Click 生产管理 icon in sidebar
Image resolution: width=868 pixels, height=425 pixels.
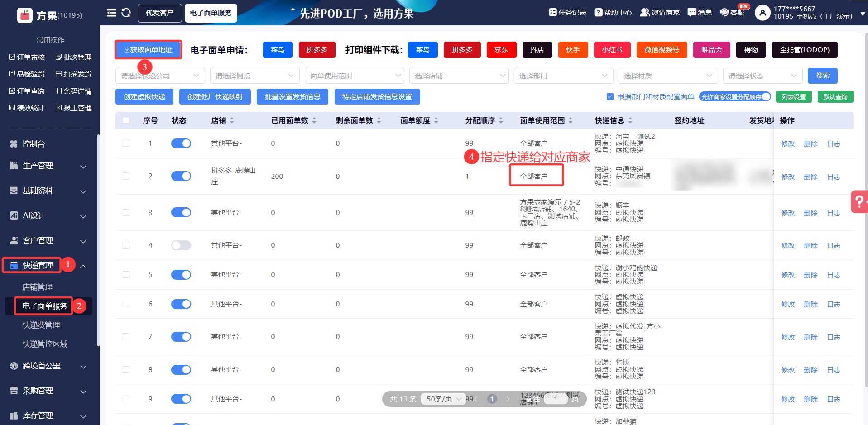point(14,166)
